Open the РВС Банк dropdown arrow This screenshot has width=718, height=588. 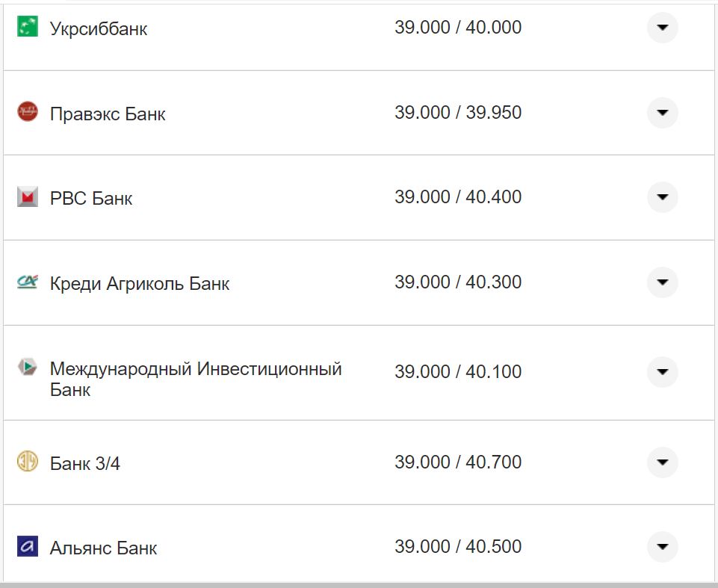click(662, 197)
